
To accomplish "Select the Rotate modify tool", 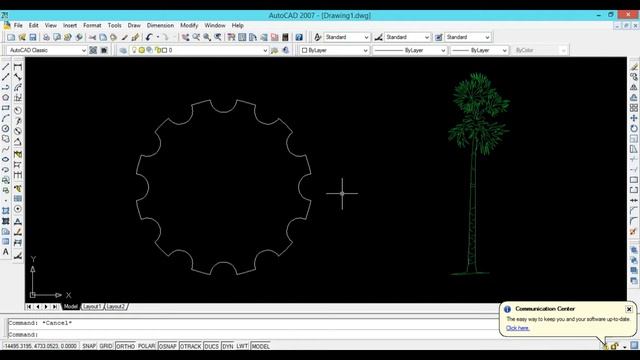I will pos(634,128).
